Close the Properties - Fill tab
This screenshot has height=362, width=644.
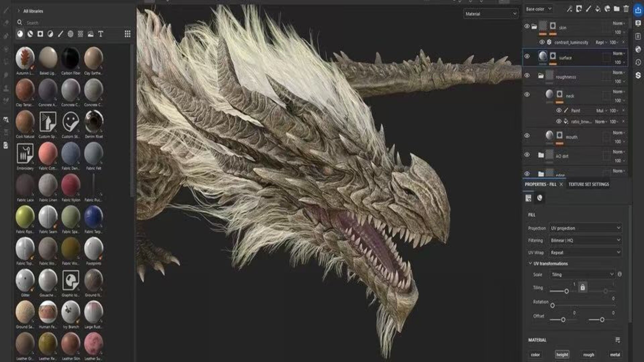tap(561, 184)
